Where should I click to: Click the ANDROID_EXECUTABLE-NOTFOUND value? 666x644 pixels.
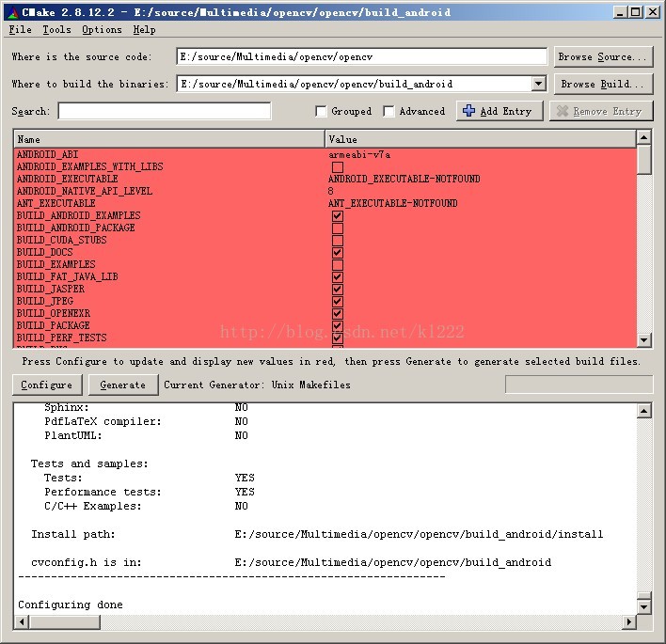(404, 179)
